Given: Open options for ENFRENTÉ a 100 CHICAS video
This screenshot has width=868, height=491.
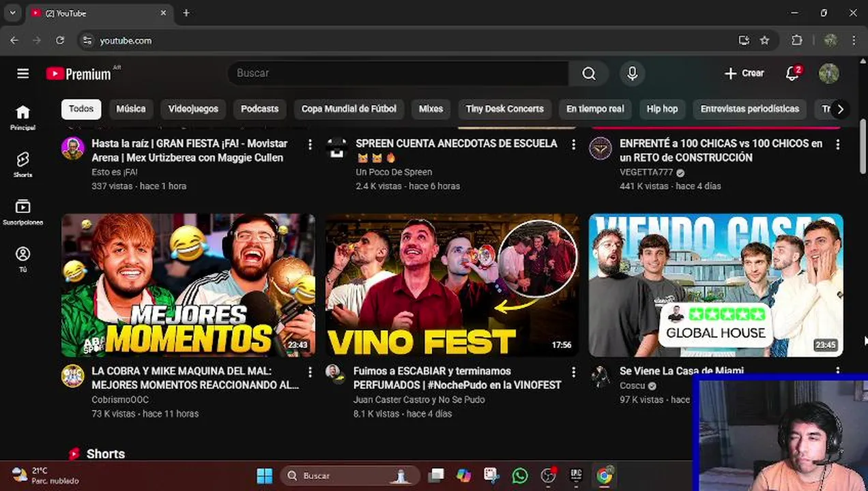Looking at the screenshot, I should coord(837,145).
